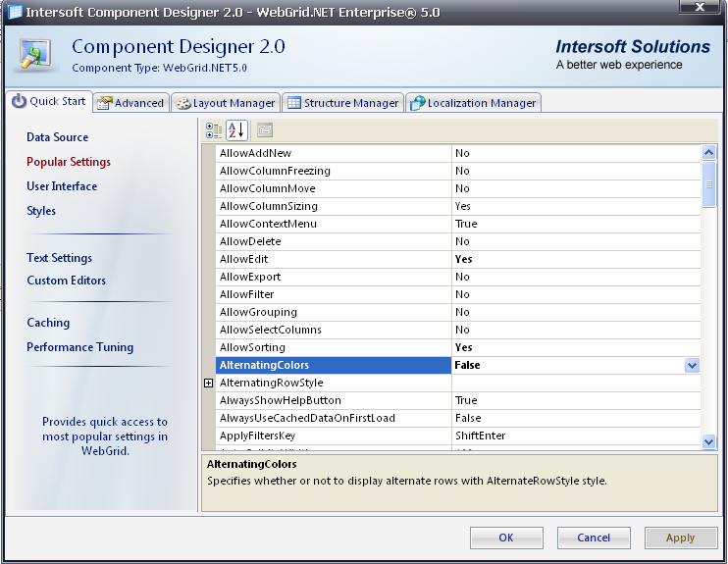Click the AlwaysShowHelpButton value cell showing True
The width and height of the screenshot is (728, 564).
click(x=576, y=400)
